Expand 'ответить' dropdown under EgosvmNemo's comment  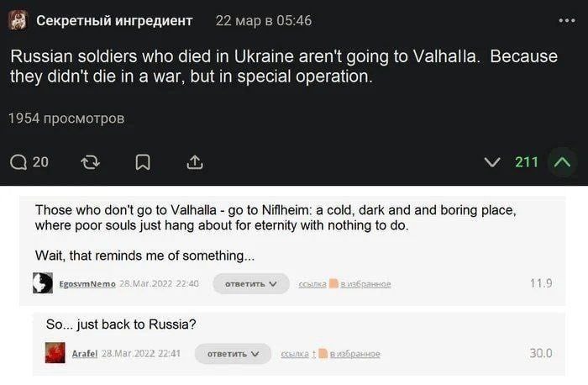point(250,284)
